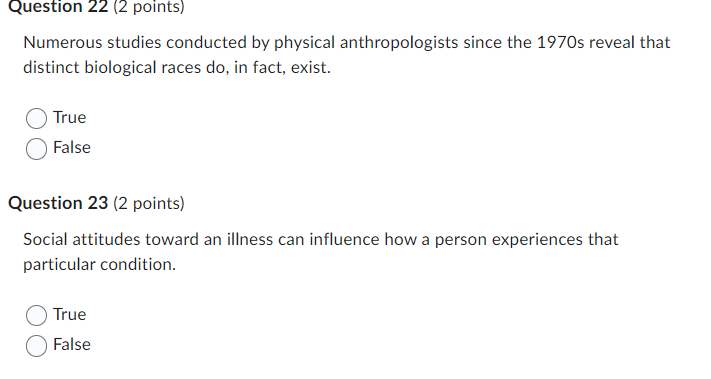The width and height of the screenshot is (711, 379).
Task: Select the True radio button for Question 22
Action: tap(36, 118)
